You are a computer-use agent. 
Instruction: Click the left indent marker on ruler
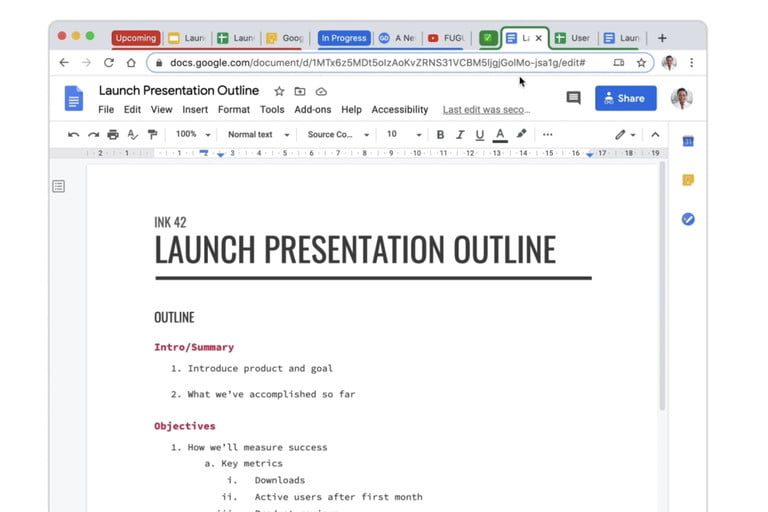(x=220, y=155)
